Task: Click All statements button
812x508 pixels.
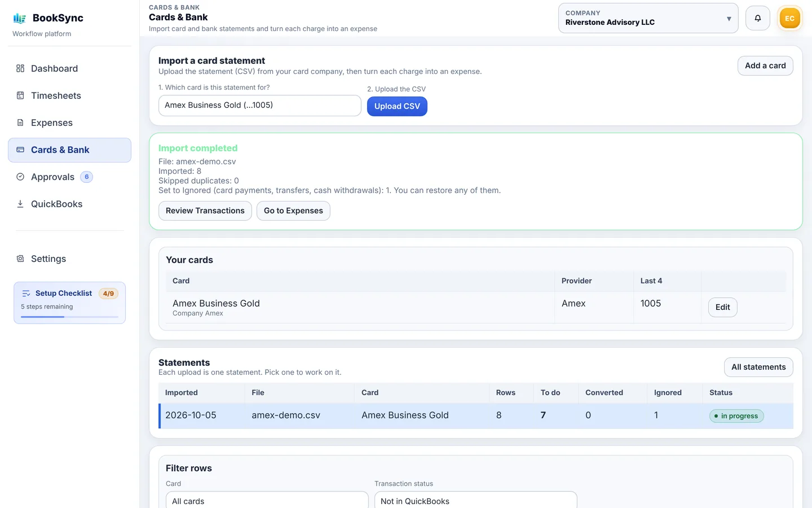Action: [758, 367]
